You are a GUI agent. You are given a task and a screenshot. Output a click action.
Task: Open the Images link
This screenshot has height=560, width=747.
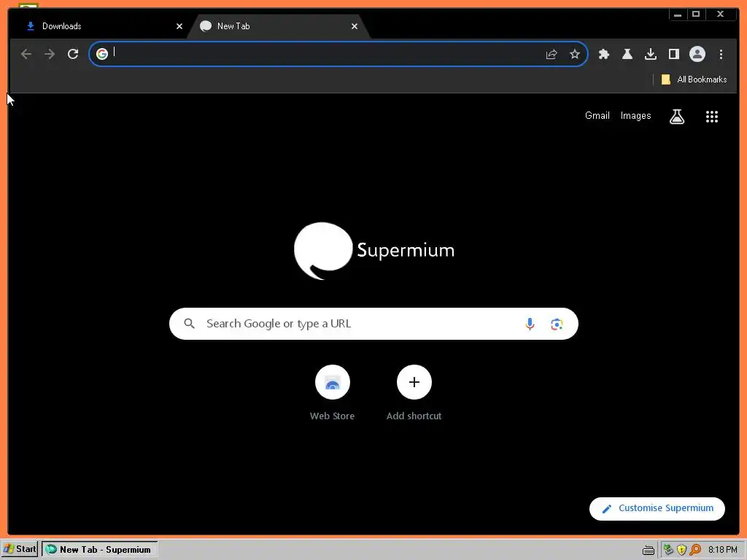(x=635, y=116)
